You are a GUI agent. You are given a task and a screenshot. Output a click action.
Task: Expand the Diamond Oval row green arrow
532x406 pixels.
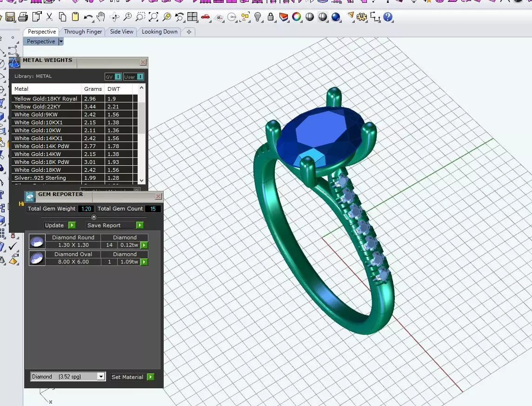[144, 262]
